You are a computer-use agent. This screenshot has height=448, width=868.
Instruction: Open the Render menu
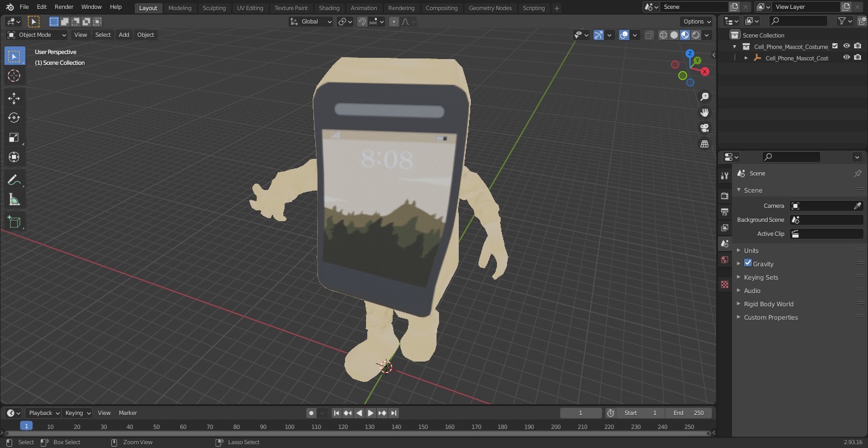64,7
